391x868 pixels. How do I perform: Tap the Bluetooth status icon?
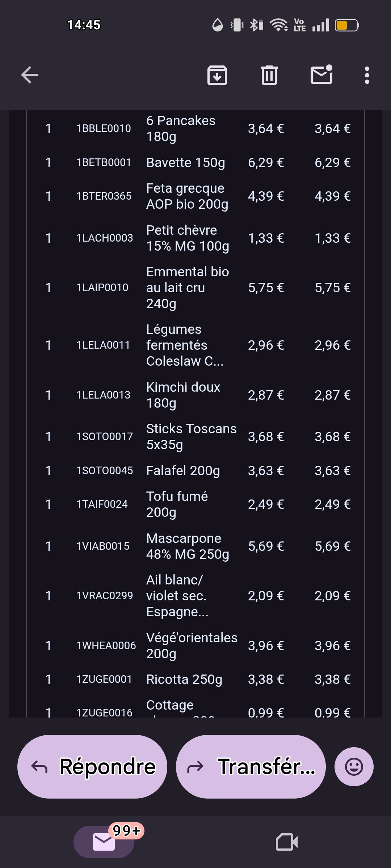click(256, 25)
